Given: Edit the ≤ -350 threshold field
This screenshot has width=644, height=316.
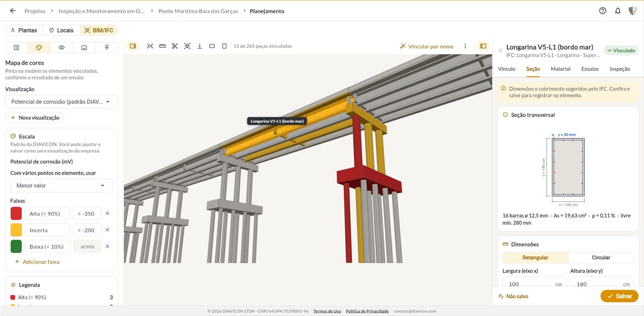Looking at the screenshot, I should tap(88, 214).
